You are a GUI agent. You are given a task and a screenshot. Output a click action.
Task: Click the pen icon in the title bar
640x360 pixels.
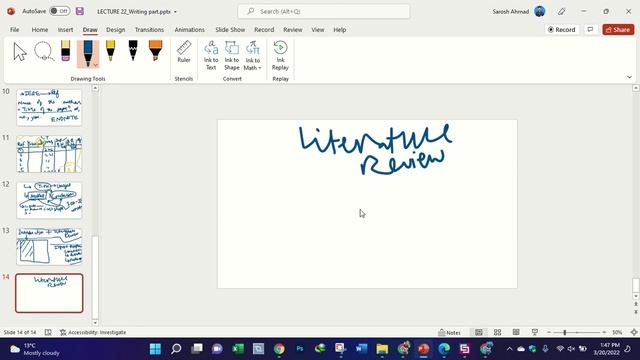pos(562,11)
